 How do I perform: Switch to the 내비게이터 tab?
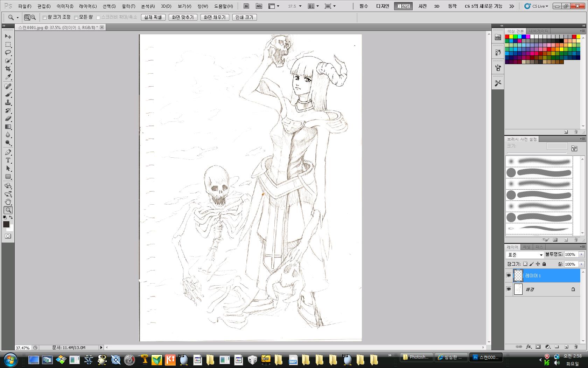[538, 31]
